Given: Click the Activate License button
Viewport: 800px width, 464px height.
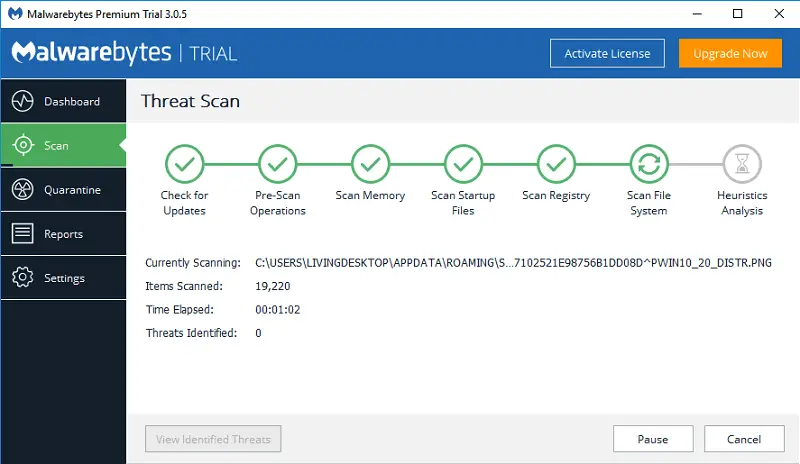Looking at the screenshot, I should pos(607,53).
